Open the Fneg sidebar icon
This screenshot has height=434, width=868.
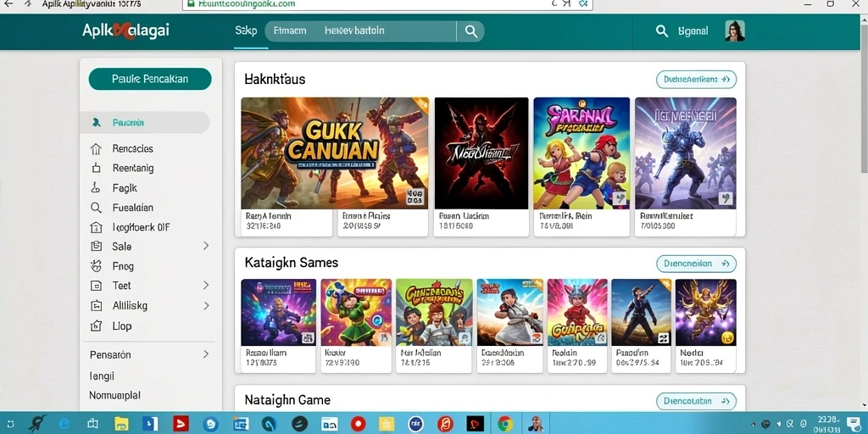click(x=96, y=265)
